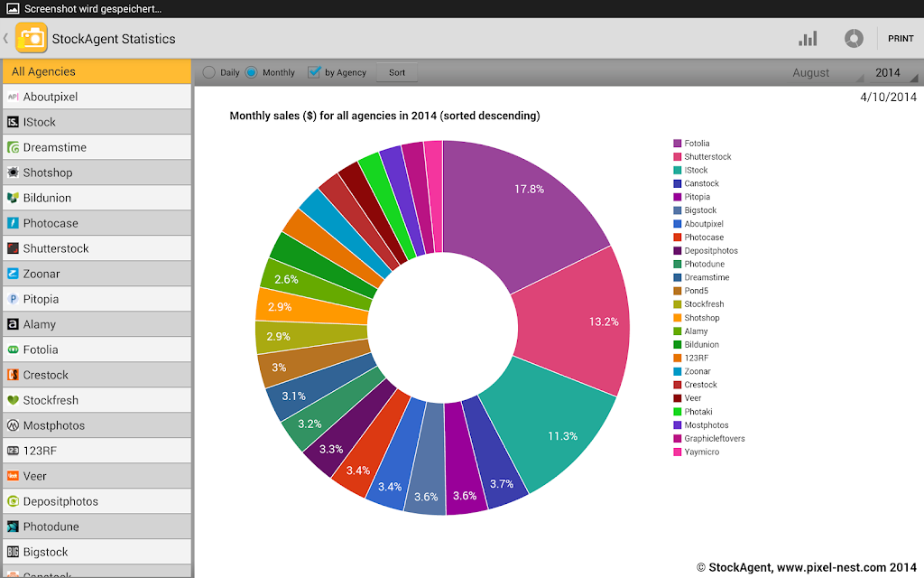
Task: Click the Depositphotos legend entry
Action: (706, 251)
